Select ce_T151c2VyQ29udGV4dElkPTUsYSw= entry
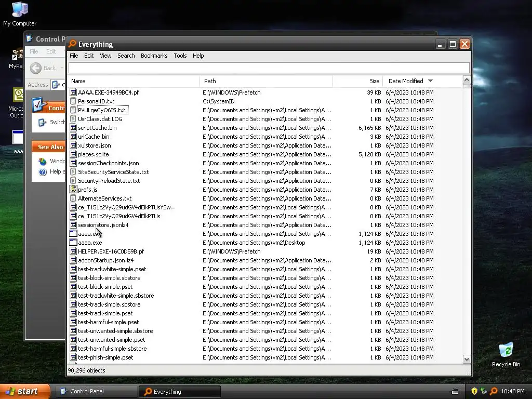This screenshot has height=399, width=532. coord(126,207)
